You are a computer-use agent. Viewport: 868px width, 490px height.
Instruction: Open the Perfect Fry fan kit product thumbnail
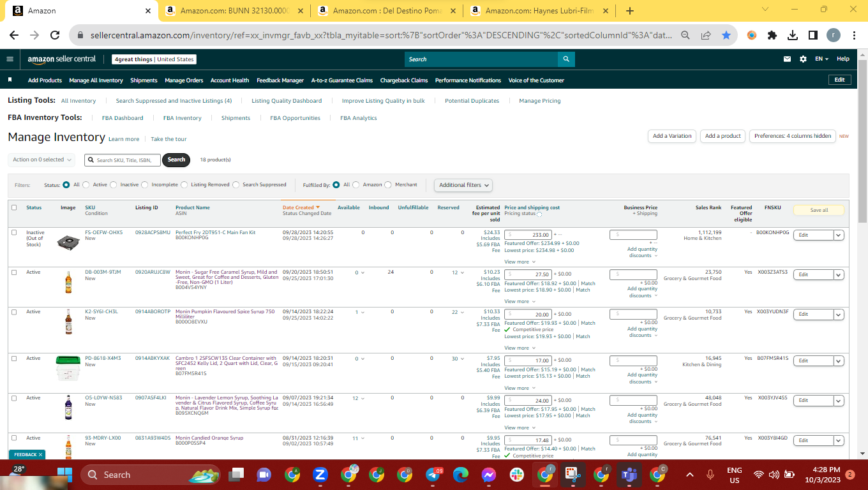(68, 241)
